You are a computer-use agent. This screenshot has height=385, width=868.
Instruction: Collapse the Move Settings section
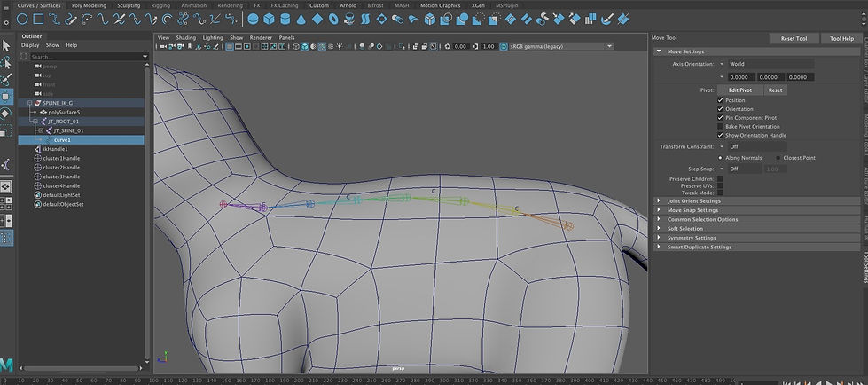tap(757, 51)
